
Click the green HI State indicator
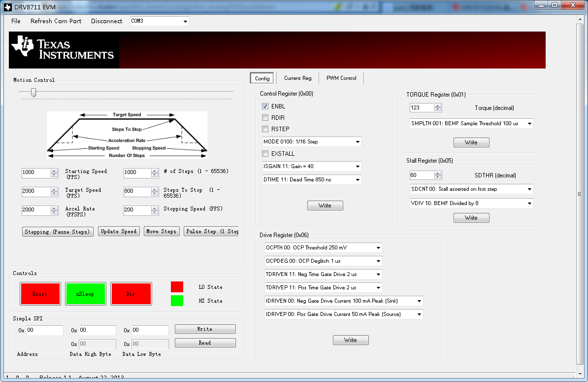click(177, 301)
